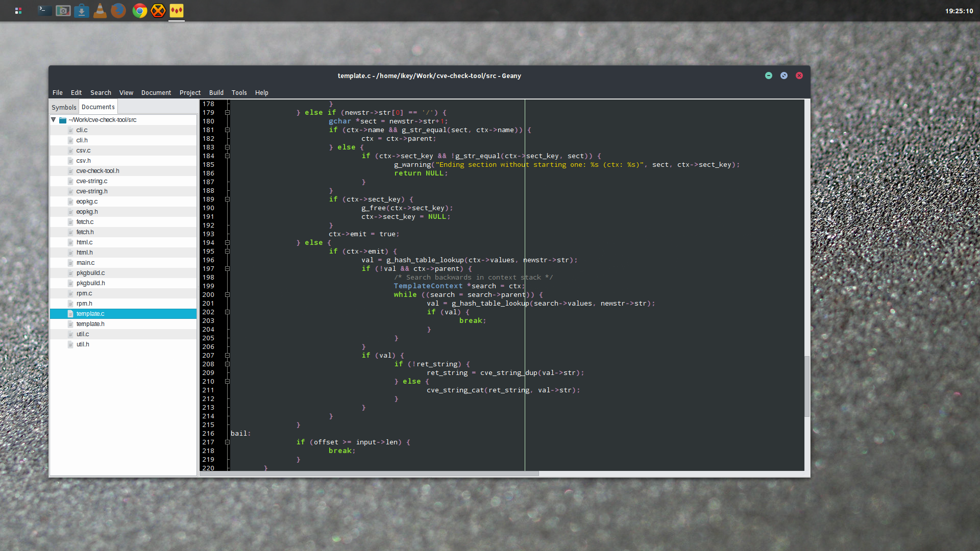This screenshot has height=551, width=980.
Task: Collapse the fold marker at line 197
Action: click(227, 269)
